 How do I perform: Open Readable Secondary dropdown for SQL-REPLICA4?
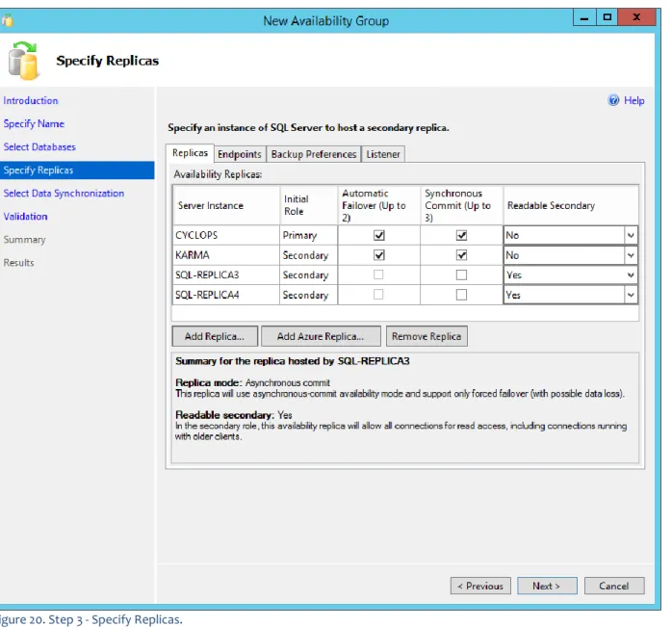pos(631,295)
